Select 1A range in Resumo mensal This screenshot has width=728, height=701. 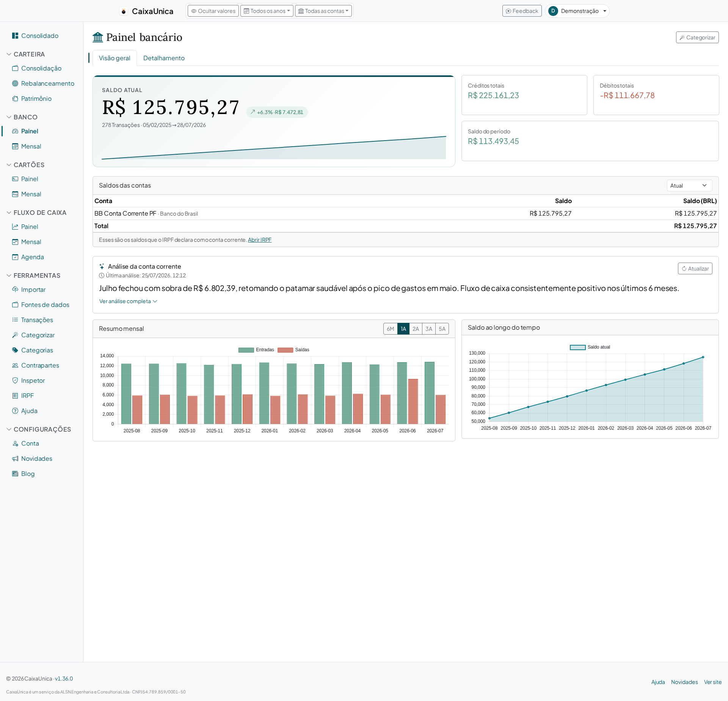403,329
